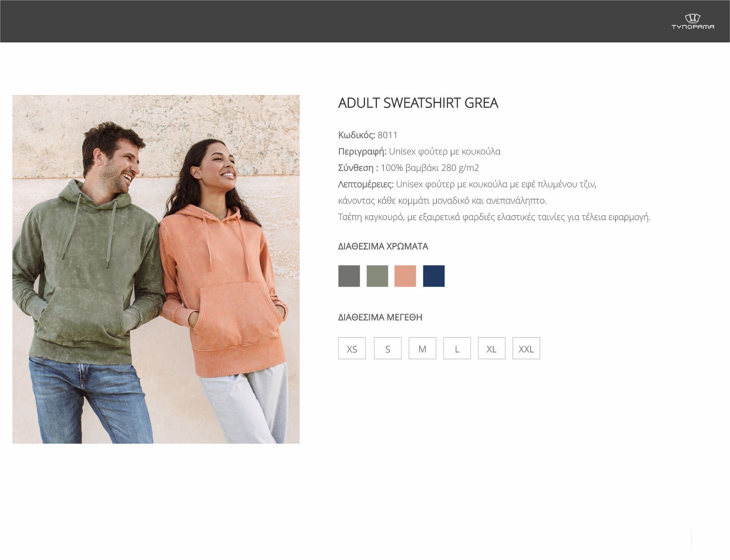The height and width of the screenshot is (560, 730).
Task: Select the salmon orange color swatch
Action: click(x=405, y=276)
